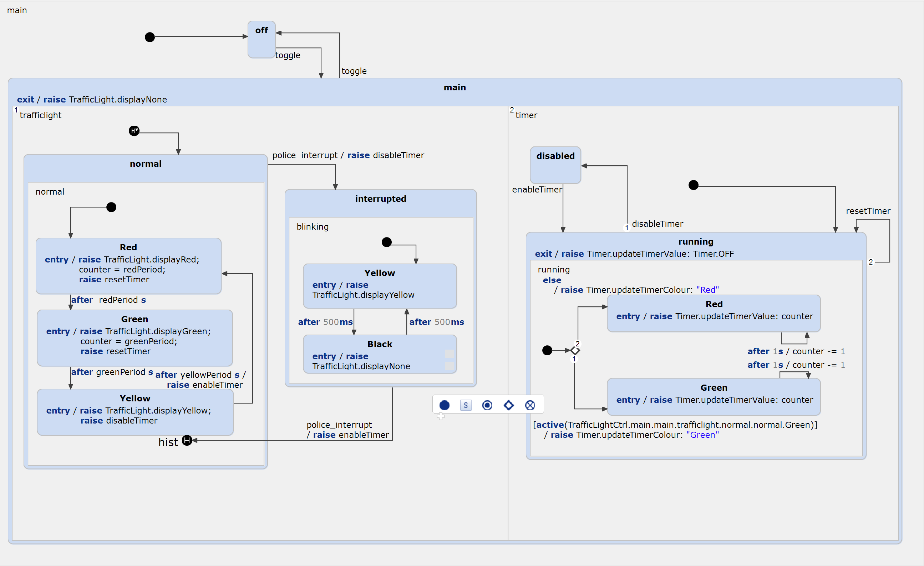
Task: Select the Green state in timer running region
Action: [713, 396]
